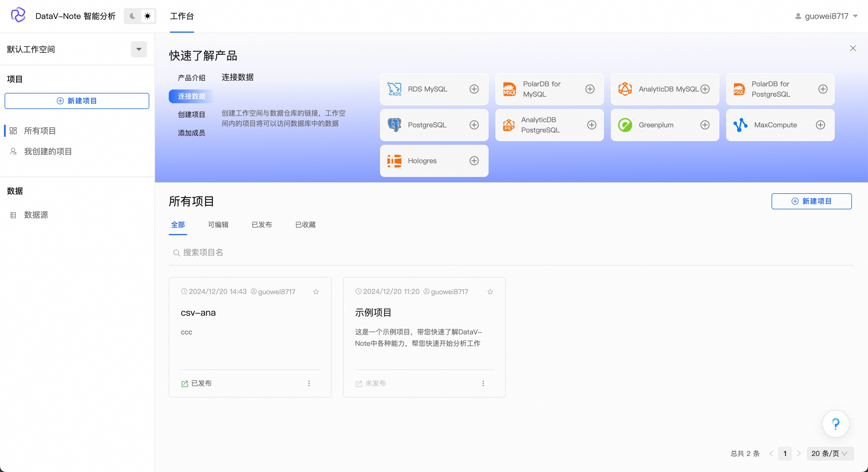
Task: Close the 快速了解产品 banner
Action: (x=852, y=48)
